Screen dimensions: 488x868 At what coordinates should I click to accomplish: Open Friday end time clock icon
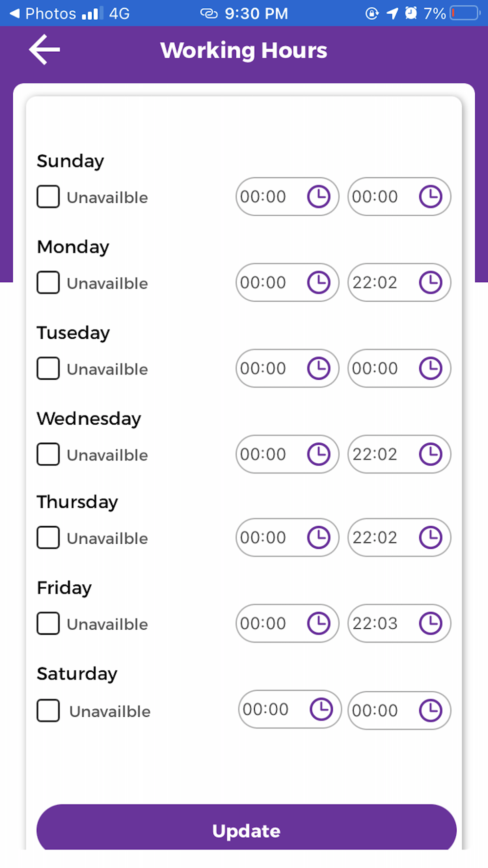click(x=430, y=623)
